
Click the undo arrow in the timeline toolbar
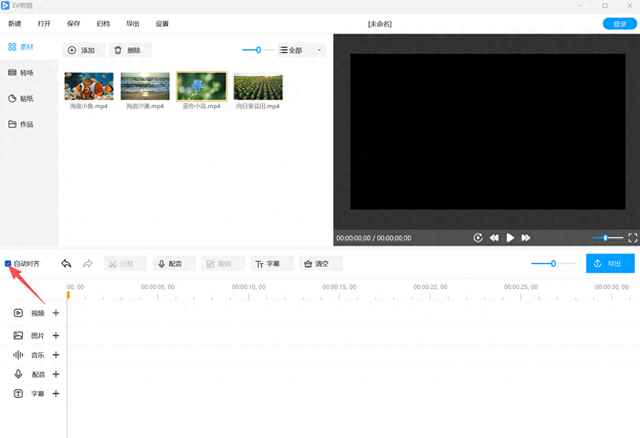[66, 264]
